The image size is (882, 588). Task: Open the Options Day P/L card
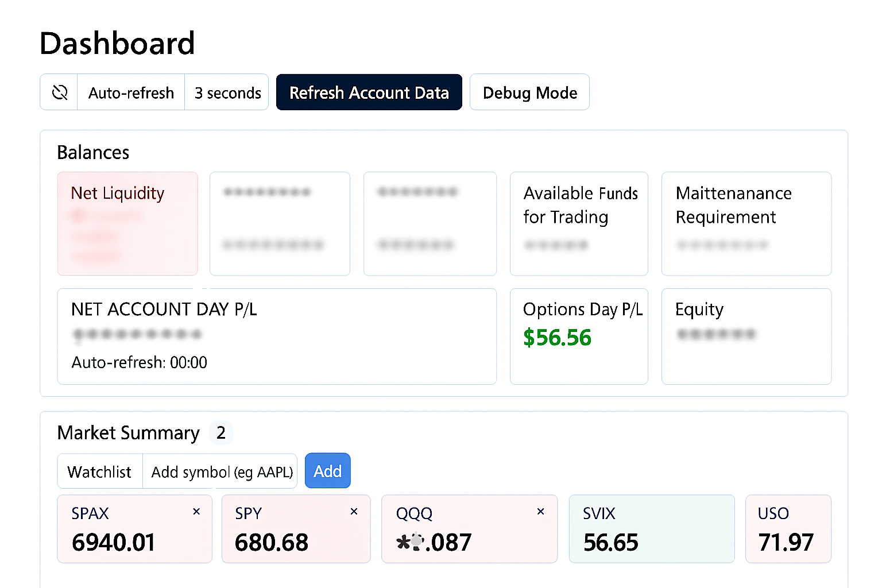579,336
